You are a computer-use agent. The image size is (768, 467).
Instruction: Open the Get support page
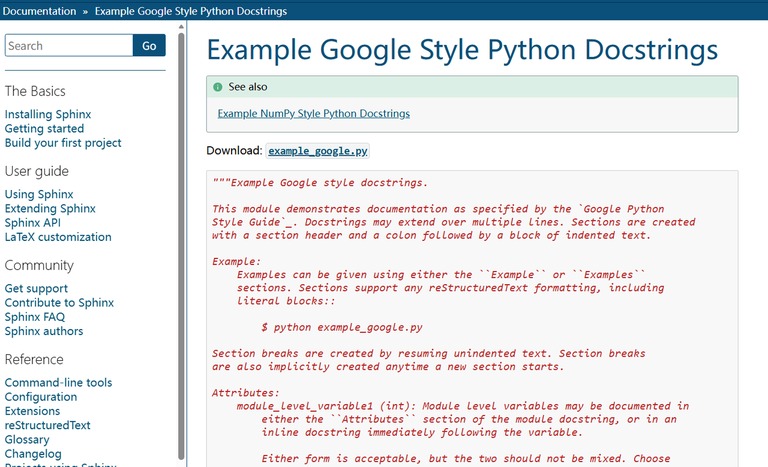[x=36, y=288]
